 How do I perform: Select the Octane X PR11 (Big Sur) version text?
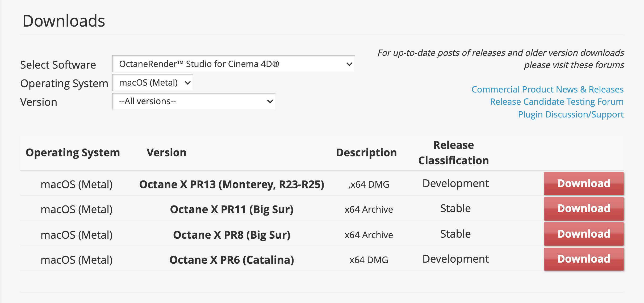point(232,209)
